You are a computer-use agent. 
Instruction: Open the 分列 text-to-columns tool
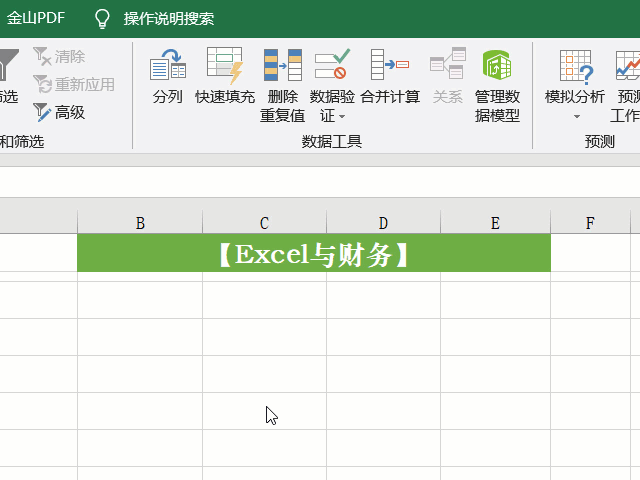coord(168,76)
